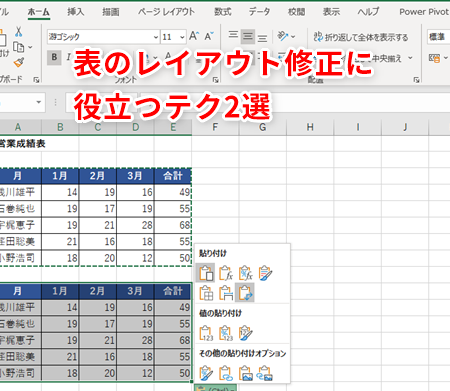Open the ページ レイアウト tab
450x391 pixels.
tap(166, 12)
